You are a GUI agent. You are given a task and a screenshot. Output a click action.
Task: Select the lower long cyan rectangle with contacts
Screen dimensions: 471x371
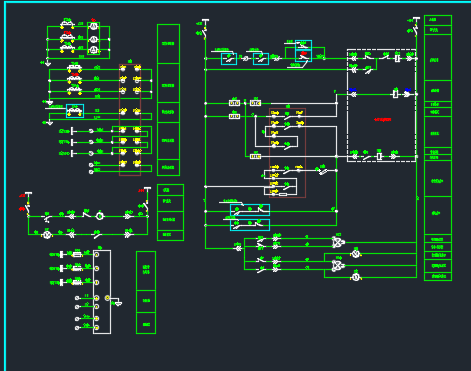click(250, 225)
